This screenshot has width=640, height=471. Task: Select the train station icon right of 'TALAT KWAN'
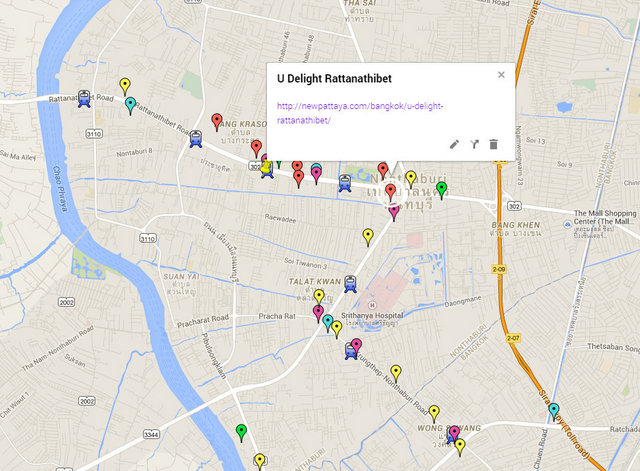coord(351,284)
